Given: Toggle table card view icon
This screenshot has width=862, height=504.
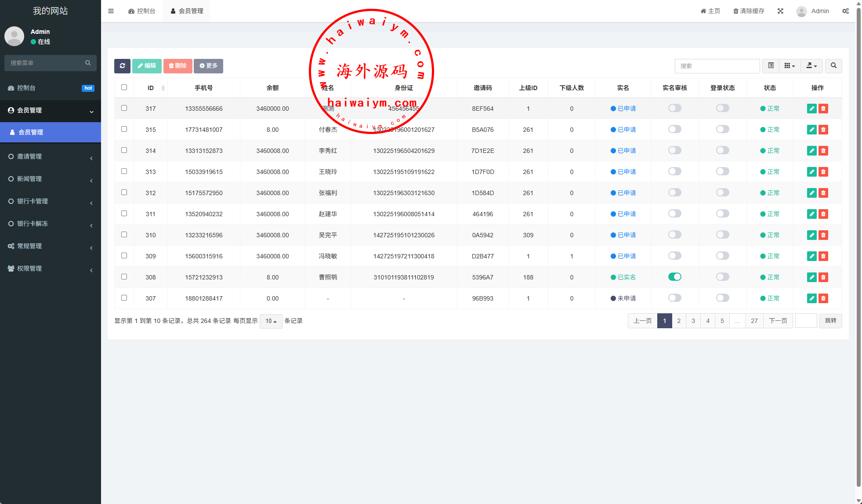Looking at the screenshot, I should click(771, 66).
